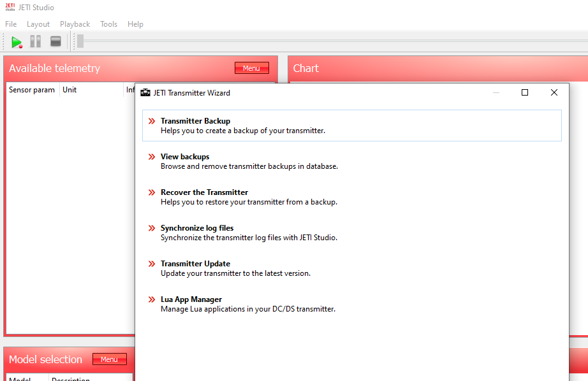588x381 pixels.
Task: Click the 'Manage Lua applications' description text
Action: point(248,309)
